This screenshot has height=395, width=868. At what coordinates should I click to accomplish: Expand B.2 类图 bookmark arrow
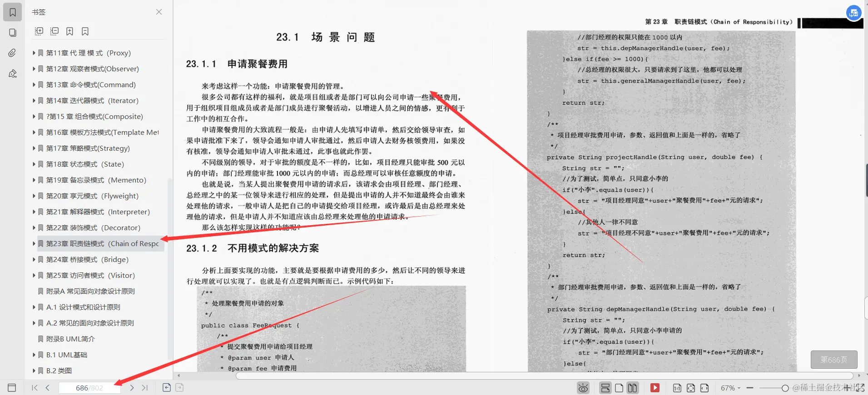click(34, 370)
